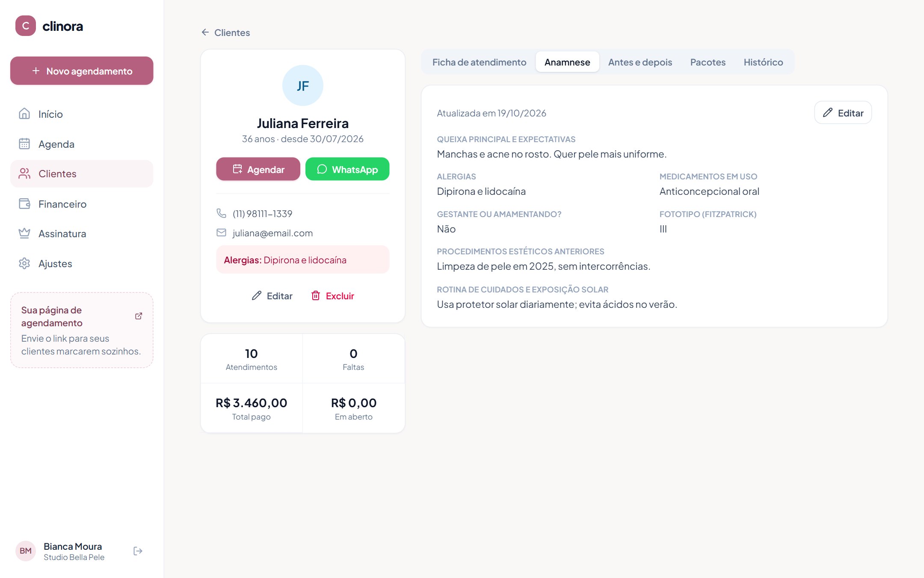
Task: Go back to Clientes list link
Action: pos(225,33)
